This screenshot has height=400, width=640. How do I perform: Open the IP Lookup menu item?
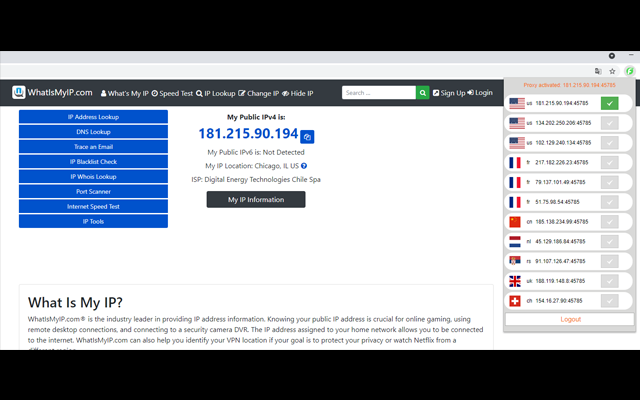coord(216,93)
